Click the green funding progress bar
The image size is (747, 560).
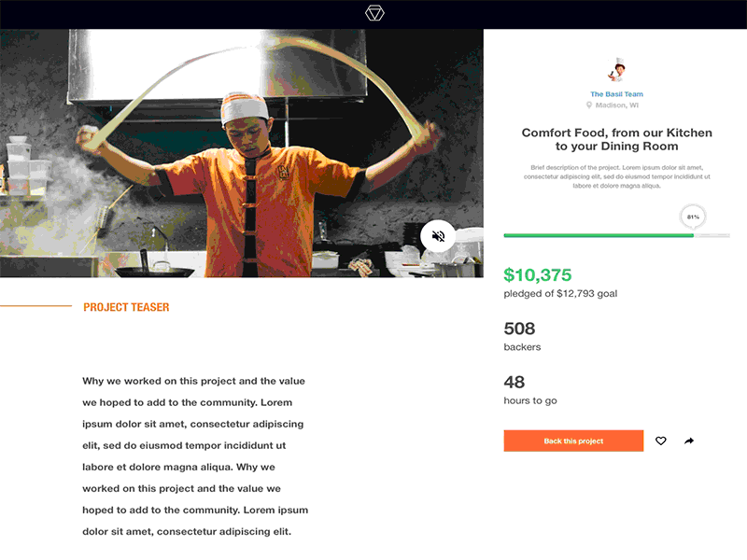(x=598, y=235)
